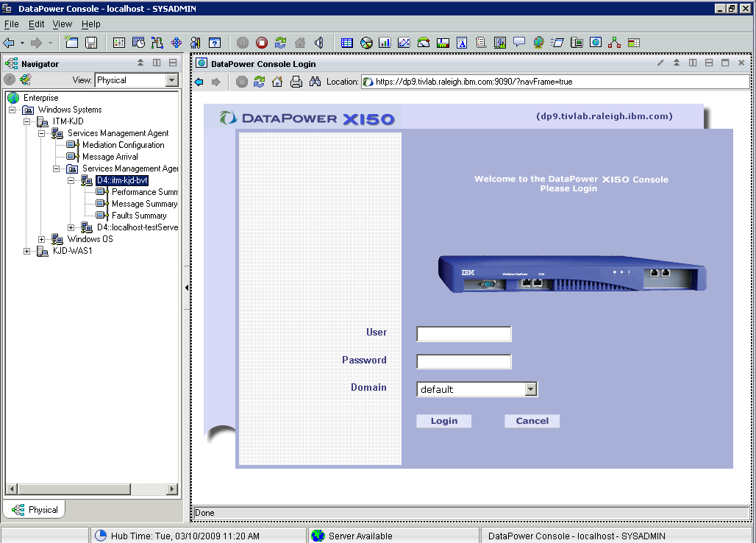Click the red Stop icon in main toolbar
Viewport: 756px width, 543px height.
[x=262, y=43]
